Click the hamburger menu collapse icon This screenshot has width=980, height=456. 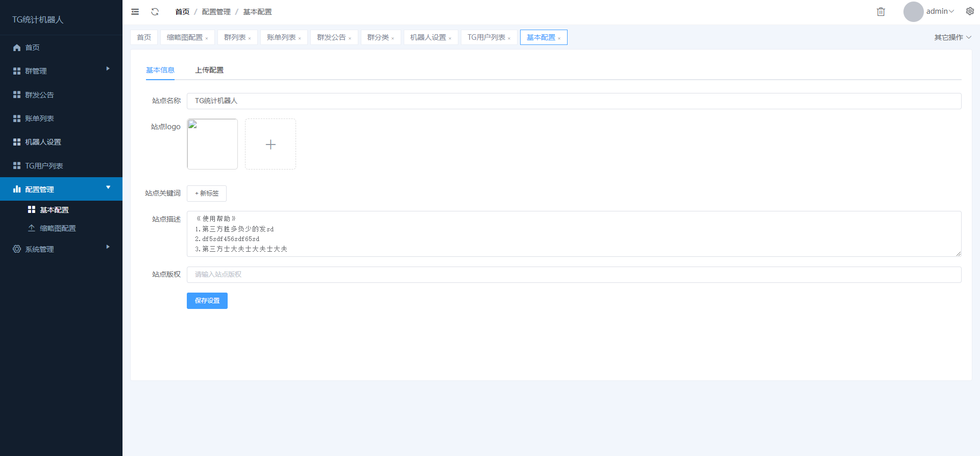point(135,12)
